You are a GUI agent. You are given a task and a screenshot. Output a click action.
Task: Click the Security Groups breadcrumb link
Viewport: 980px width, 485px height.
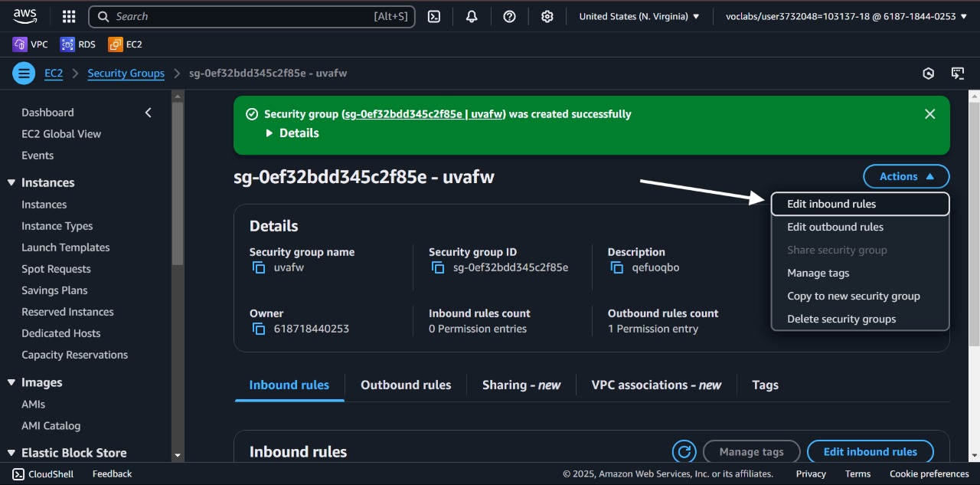click(x=126, y=74)
